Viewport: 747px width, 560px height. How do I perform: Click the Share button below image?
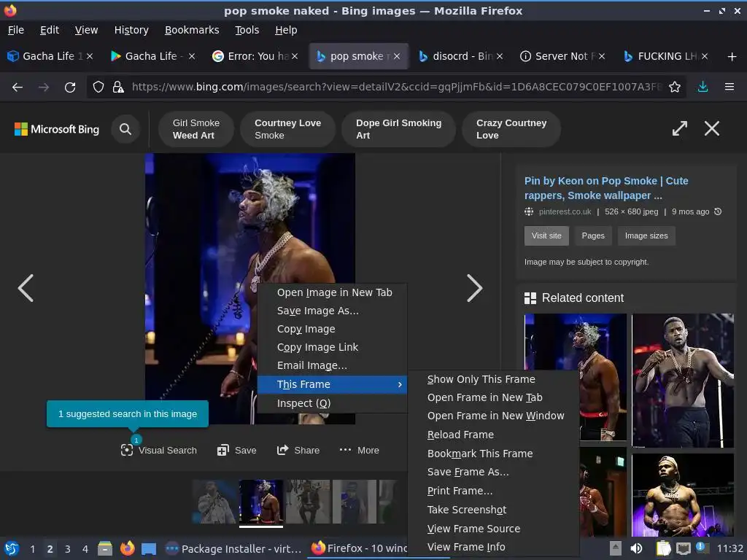click(298, 451)
